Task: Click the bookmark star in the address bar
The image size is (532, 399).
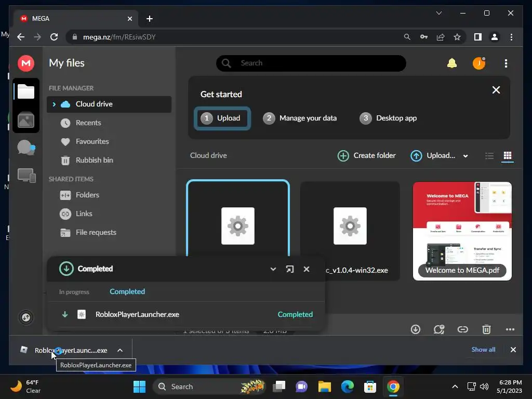Action: point(457,37)
